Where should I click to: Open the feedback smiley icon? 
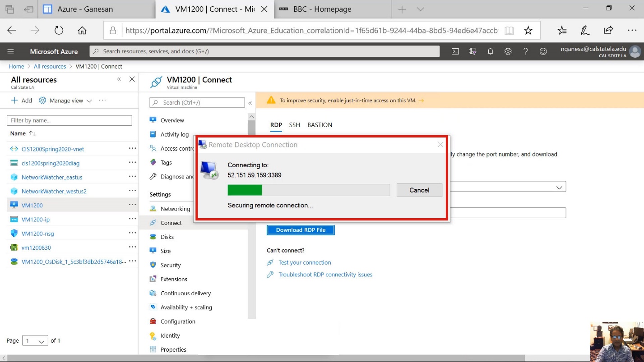[x=543, y=51]
